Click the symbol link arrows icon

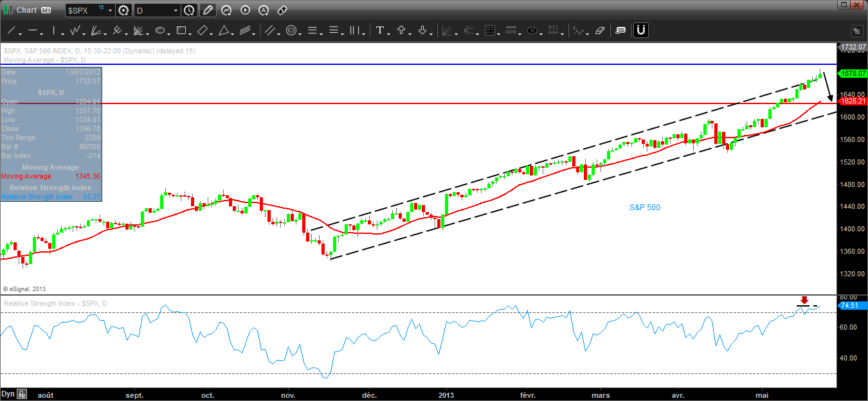click(x=282, y=10)
